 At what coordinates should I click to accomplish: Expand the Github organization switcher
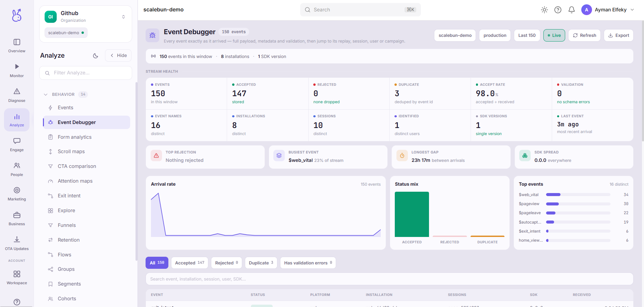[x=123, y=17]
